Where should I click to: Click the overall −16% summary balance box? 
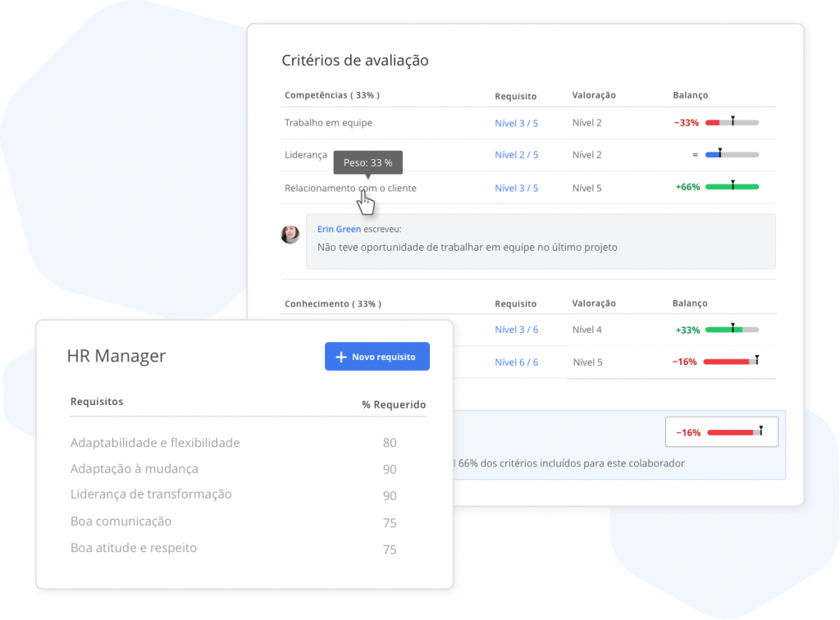721,432
